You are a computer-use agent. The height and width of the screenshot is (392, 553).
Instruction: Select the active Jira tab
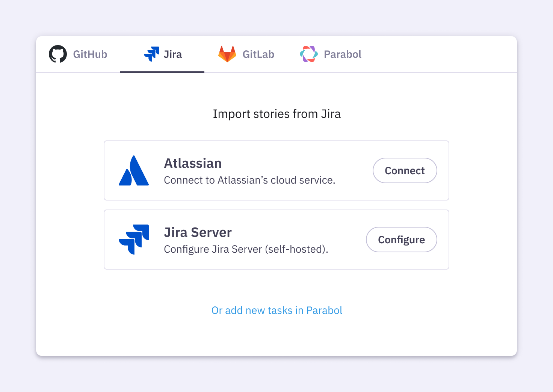point(162,54)
